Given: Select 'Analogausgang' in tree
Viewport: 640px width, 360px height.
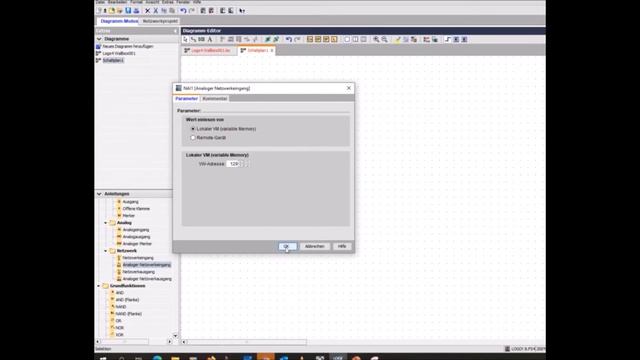Looking at the screenshot, I should pyautogui.click(x=136, y=237).
